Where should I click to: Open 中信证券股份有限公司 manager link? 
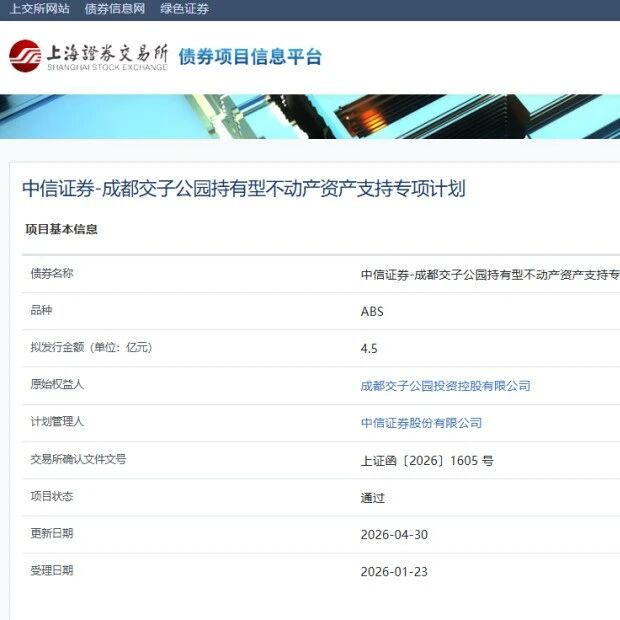click(x=422, y=423)
